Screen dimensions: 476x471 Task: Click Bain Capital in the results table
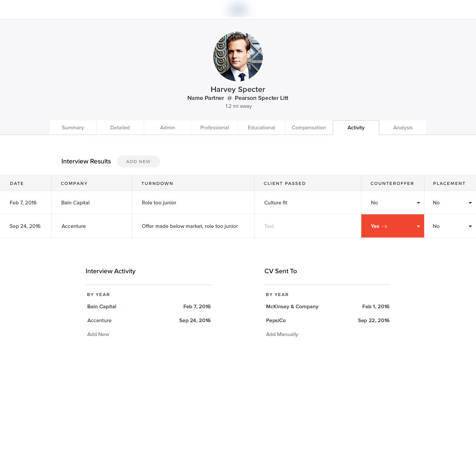(x=75, y=203)
